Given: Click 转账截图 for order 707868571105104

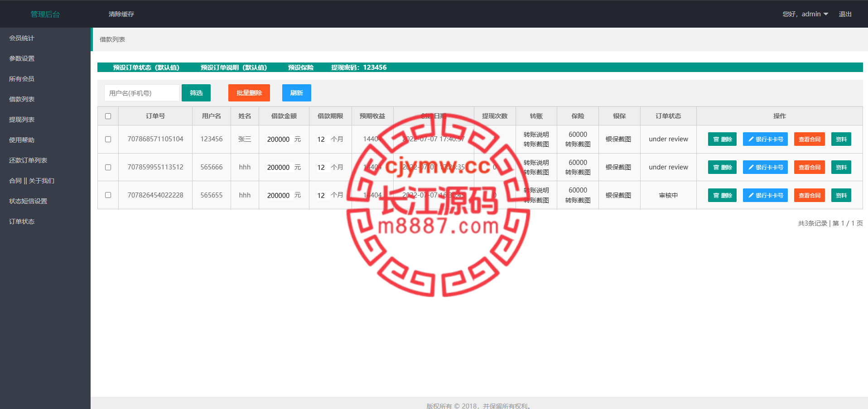Looking at the screenshot, I should [536, 144].
